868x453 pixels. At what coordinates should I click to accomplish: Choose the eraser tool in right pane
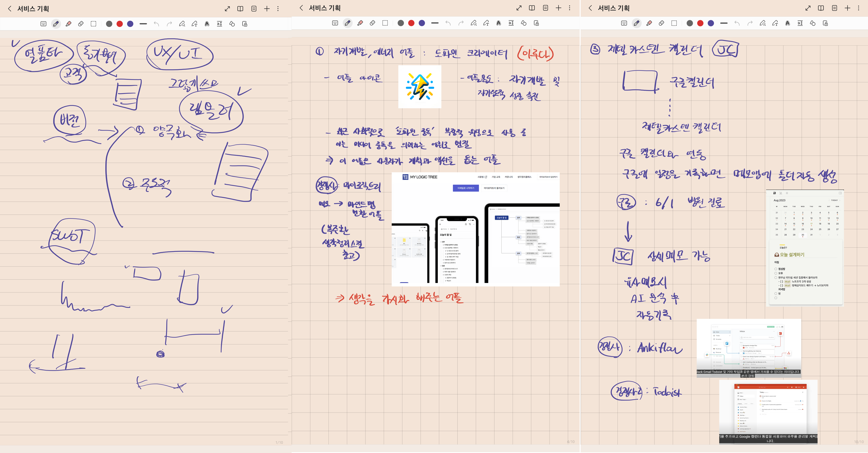point(662,23)
